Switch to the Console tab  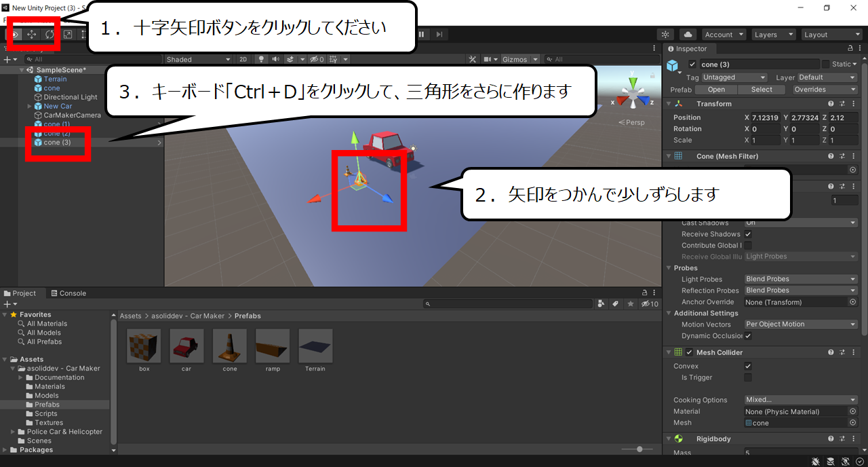[x=68, y=293]
